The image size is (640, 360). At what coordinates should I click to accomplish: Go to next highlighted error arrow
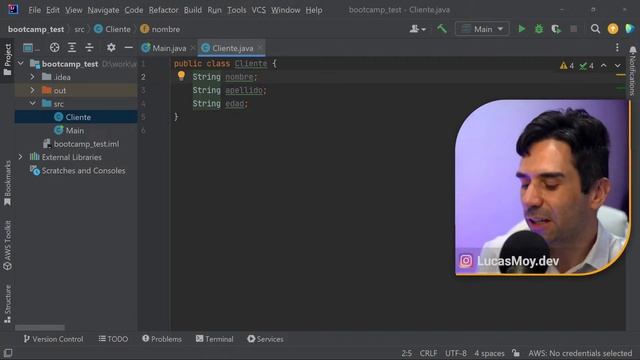click(x=618, y=66)
